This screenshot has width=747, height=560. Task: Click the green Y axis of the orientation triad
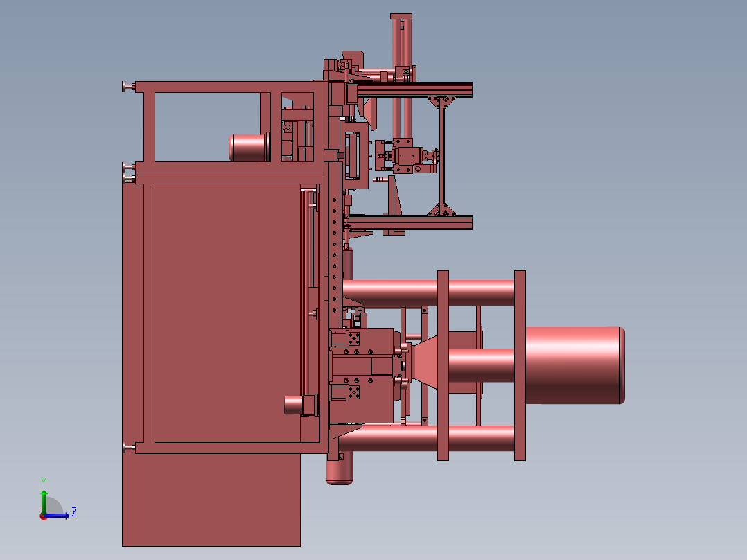pos(44,501)
